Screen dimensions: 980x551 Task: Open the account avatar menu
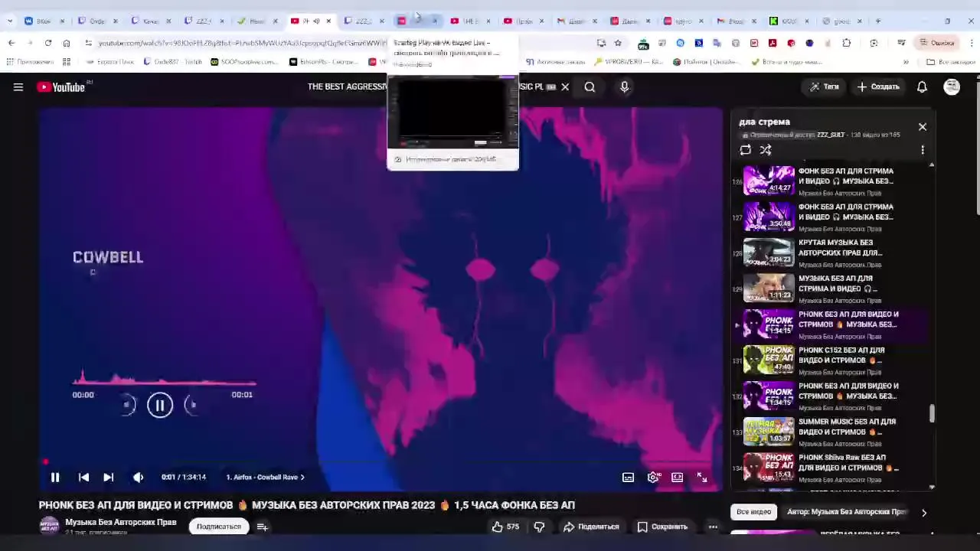tap(952, 87)
